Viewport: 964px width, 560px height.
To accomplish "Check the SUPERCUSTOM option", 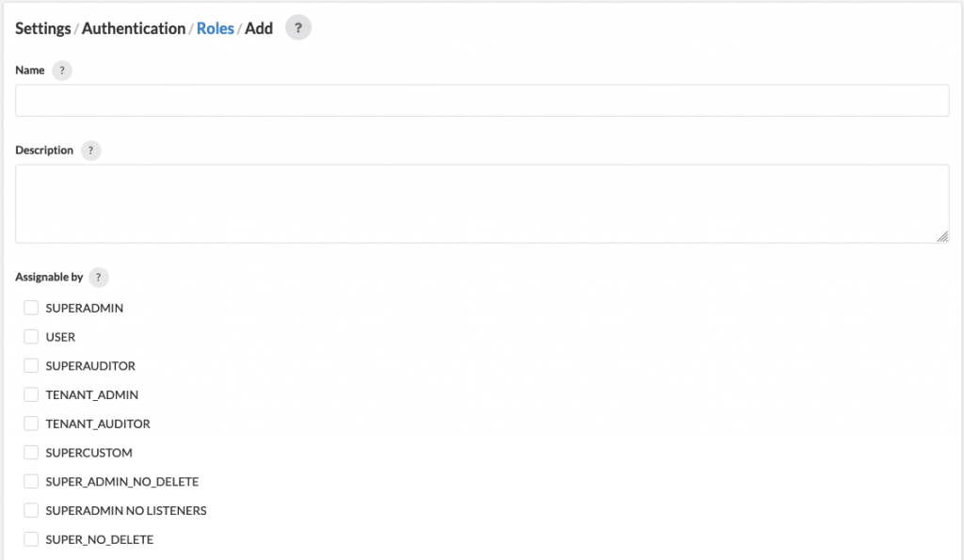I will point(31,452).
